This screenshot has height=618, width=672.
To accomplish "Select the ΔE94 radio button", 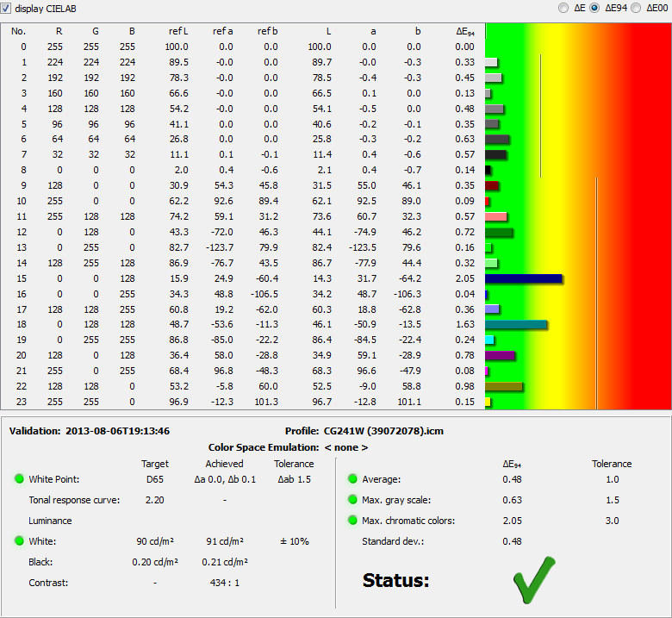I will coord(594,8).
